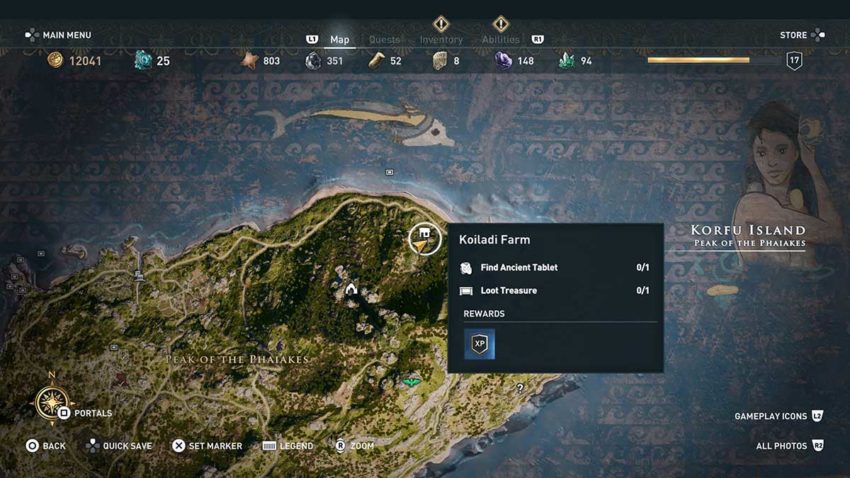Open the Abilities tab
The width and height of the screenshot is (850, 478).
tap(500, 40)
